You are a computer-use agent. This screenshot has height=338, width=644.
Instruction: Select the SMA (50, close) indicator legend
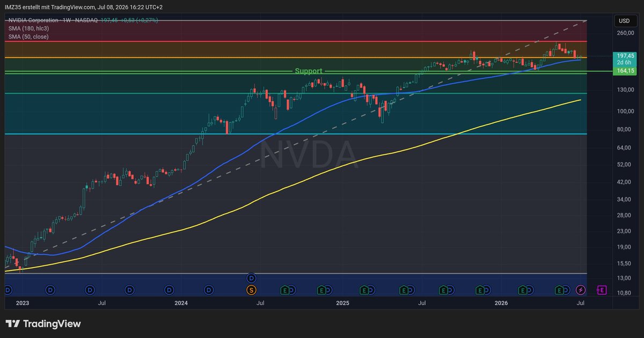pyautogui.click(x=29, y=36)
